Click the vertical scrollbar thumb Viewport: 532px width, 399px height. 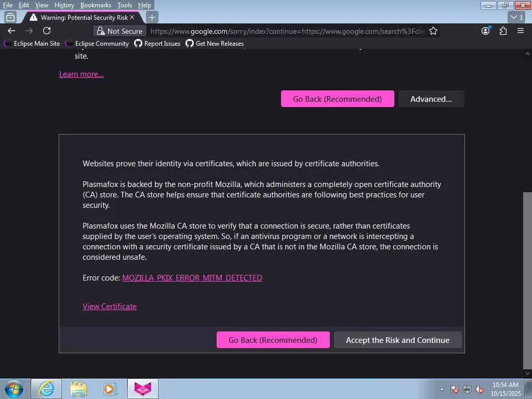pyautogui.click(x=527, y=280)
